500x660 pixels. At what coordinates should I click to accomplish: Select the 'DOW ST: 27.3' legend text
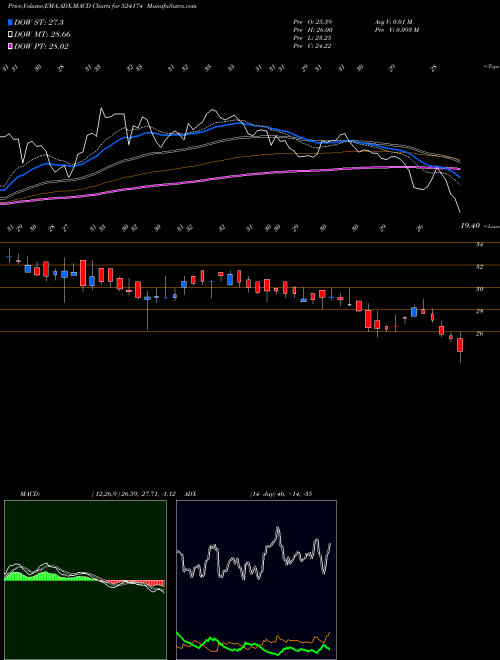(x=39, y=23)
